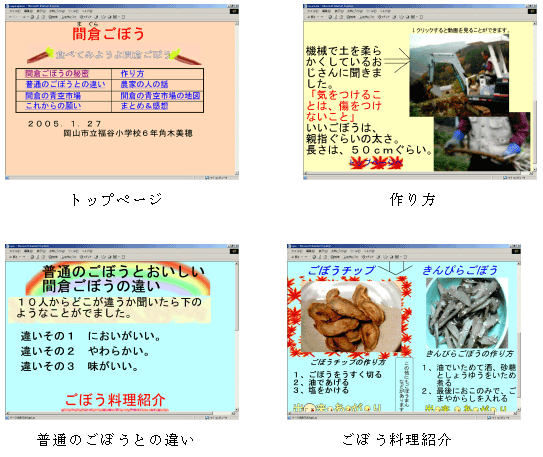The height and width of the screenshot is (457, 543).
Task: Click the horizontal scrollbar under the yellow page
Action: (417, 173)
